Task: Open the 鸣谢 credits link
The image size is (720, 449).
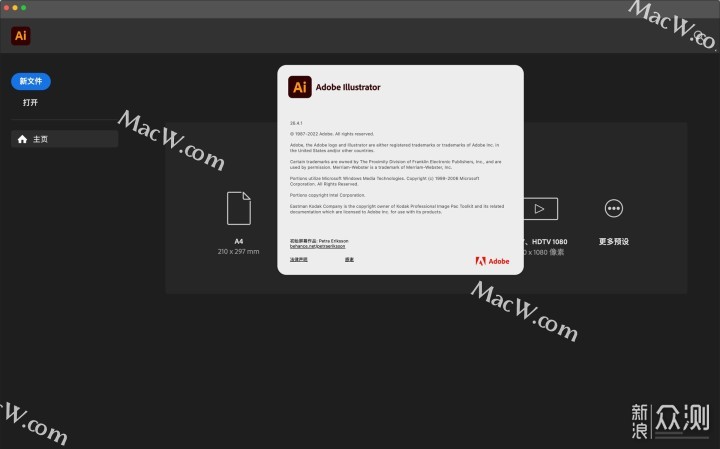Action: click(x=349, y=260)
